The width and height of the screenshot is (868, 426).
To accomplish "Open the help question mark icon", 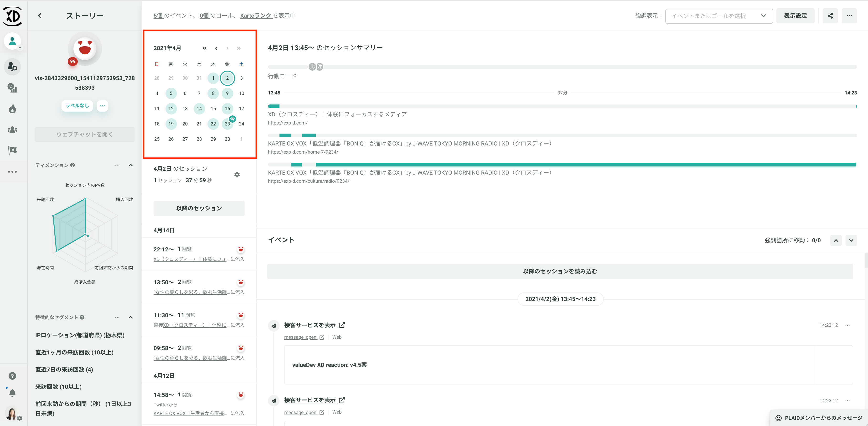I will (12, 376).
